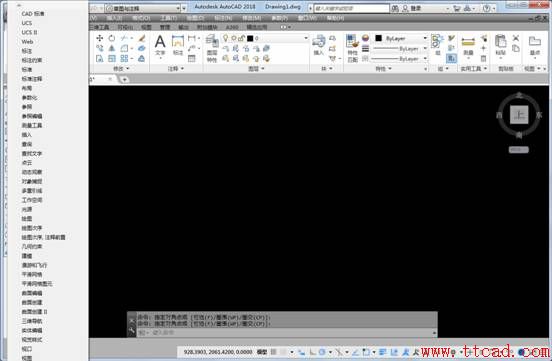
Task: Select the Stretch tool icon
Action: click(x=100, y=58)
